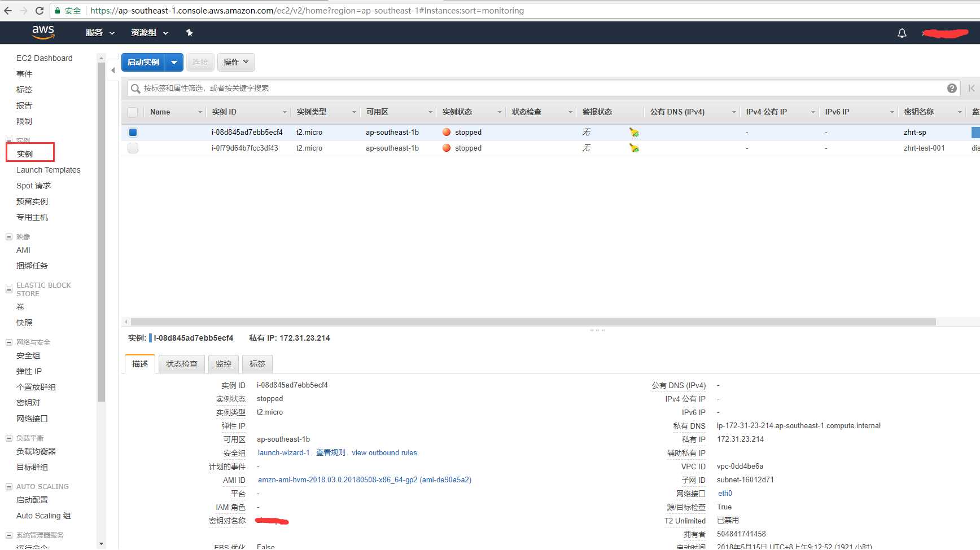The width and height of the screenshot is (980, 550).
Task: Open the 启动实例 split-button arrow
Action: pos(174,62)
